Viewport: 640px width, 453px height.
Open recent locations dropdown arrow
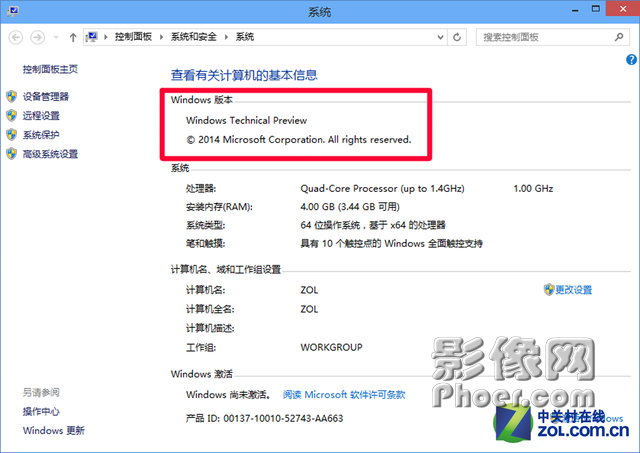click(x=56, y=38)
